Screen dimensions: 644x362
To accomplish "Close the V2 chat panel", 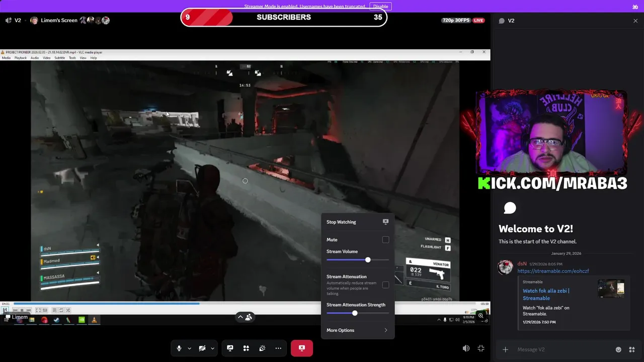I will click(x=635, y=21).
